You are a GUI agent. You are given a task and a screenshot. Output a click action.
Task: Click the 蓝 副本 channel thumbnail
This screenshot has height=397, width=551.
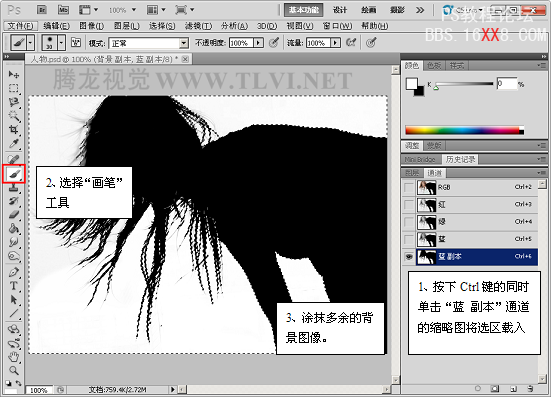[426, 257]
